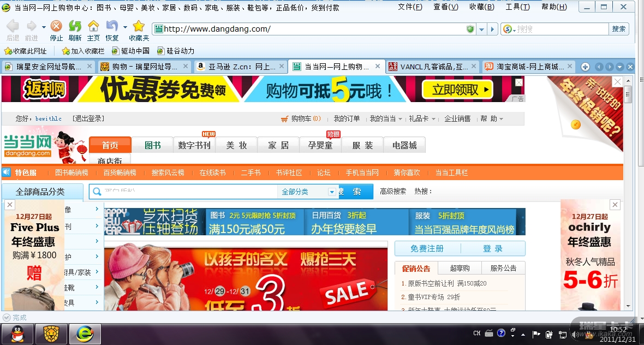Screen dimensions: 644x345
Task: Open dropdown next to the Restore button
Action: pos(125,27)
